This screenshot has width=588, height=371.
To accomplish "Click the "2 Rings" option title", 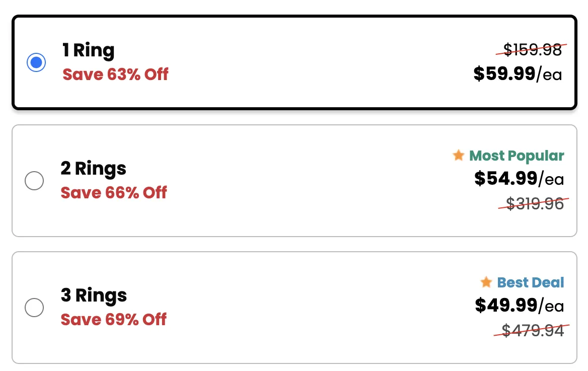I will (93, 169).
